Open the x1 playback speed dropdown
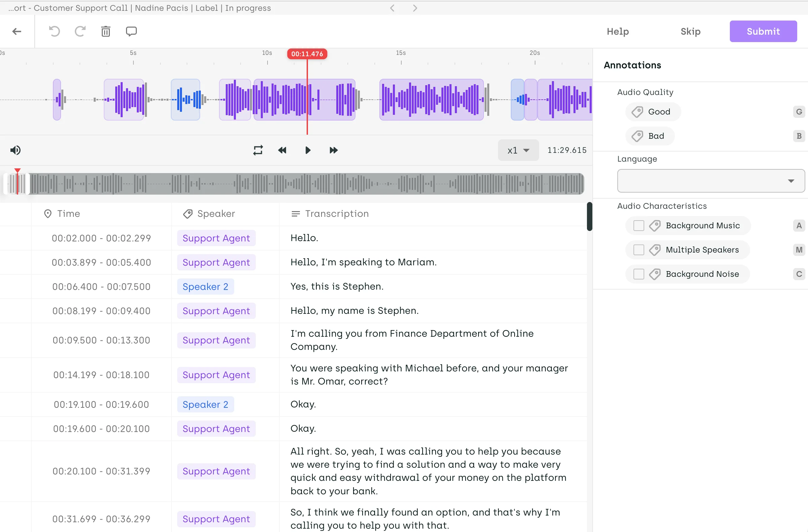The image size is (808, 532). (x=518, y=150)
